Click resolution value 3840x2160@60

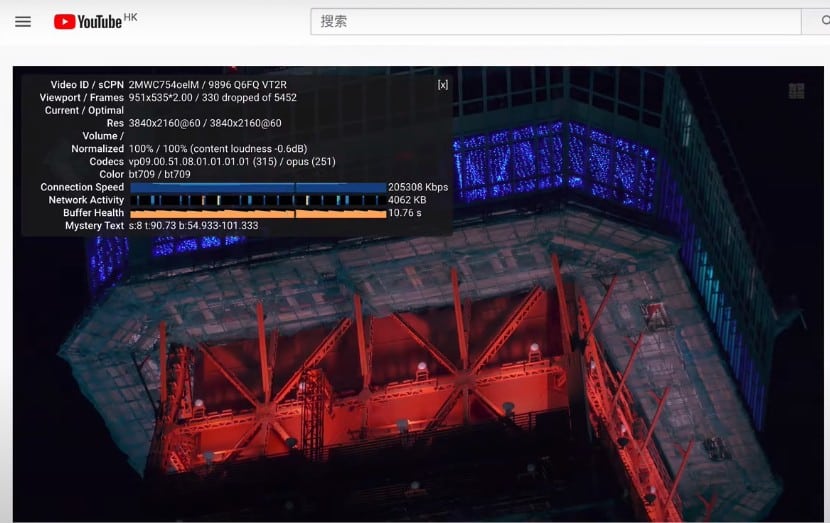205,123
